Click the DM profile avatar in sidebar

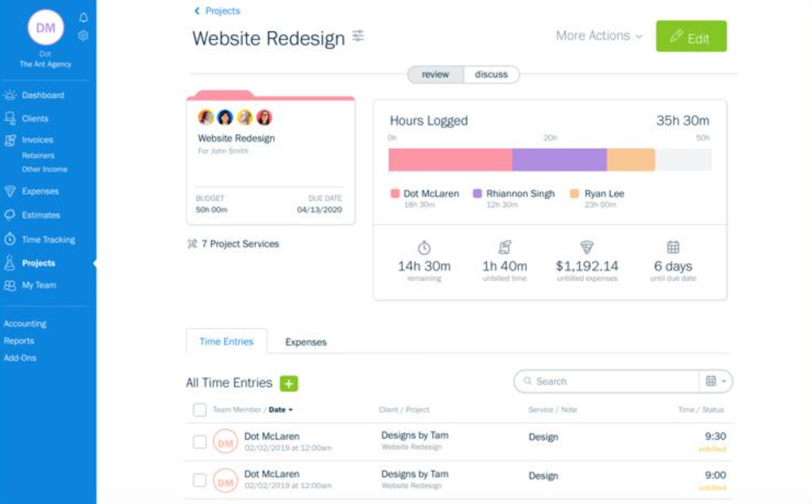click(45, 27)
